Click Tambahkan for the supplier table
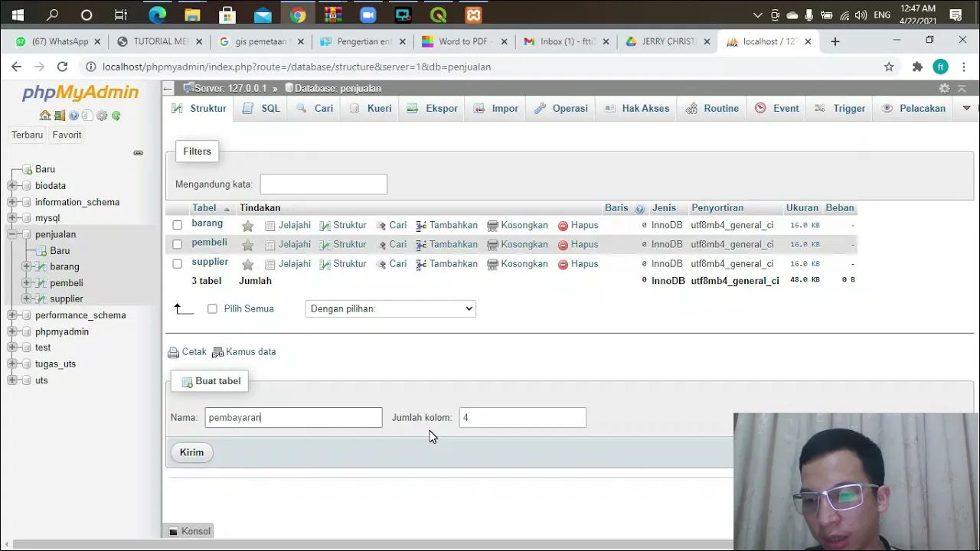 tap(446, 263)
